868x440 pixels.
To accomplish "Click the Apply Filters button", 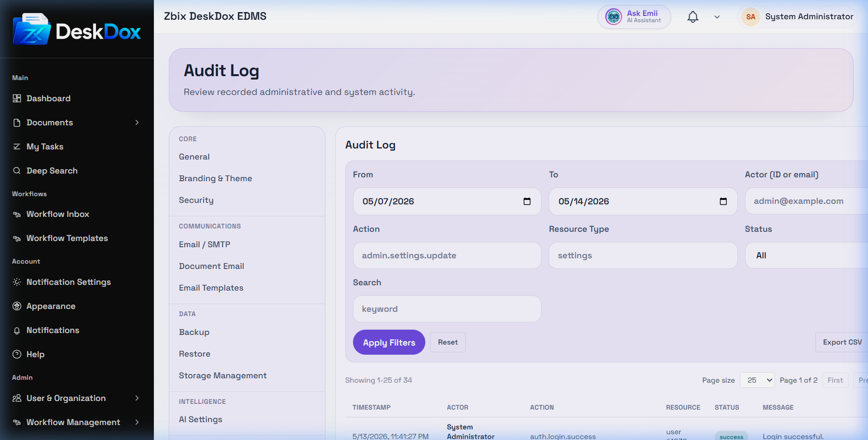I will pyautogui.click(x=389, y=342).
